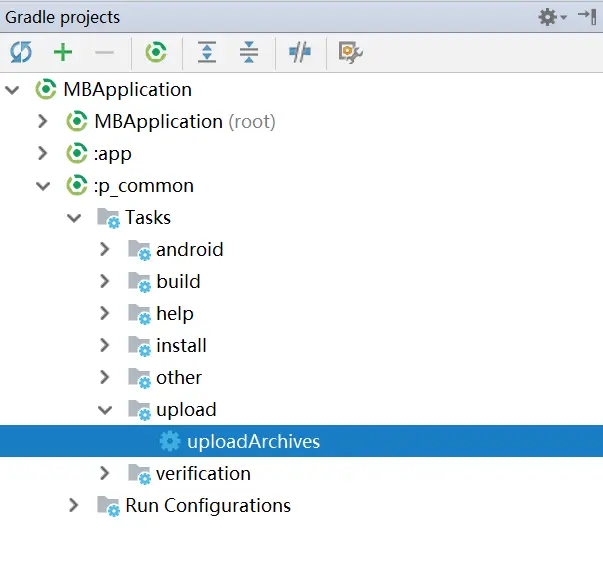The height and width of the screenshot is (573, 603).
Task: Open Gradle settings wrench icon
Action: 350,52
